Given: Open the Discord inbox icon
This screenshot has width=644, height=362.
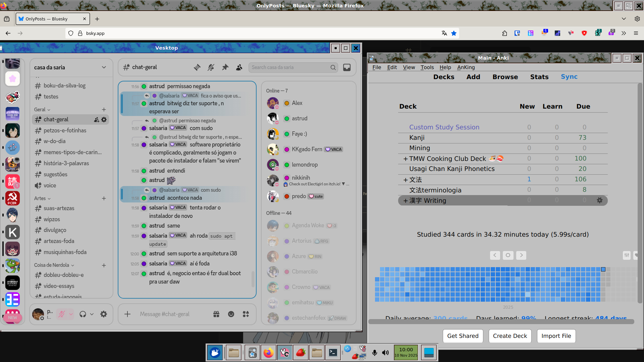Looking at the screenshot, I should coord(347,67).
